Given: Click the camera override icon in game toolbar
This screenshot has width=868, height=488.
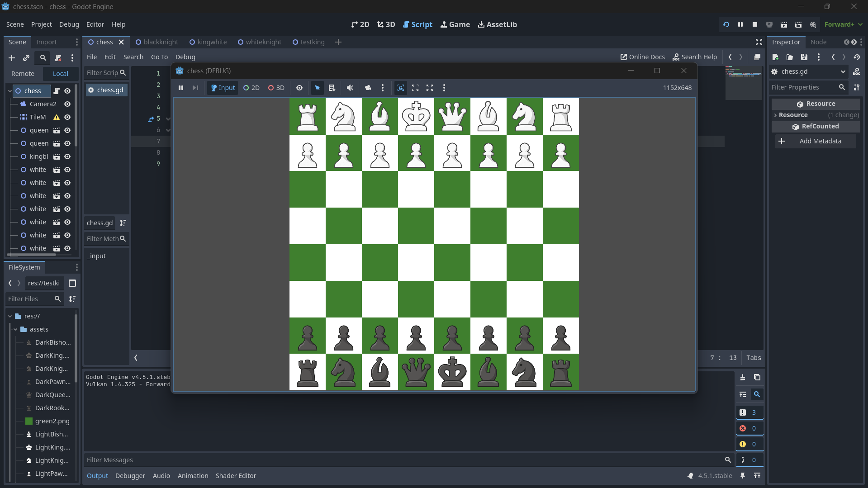Looking at the screenshot, I should (368, 88).
